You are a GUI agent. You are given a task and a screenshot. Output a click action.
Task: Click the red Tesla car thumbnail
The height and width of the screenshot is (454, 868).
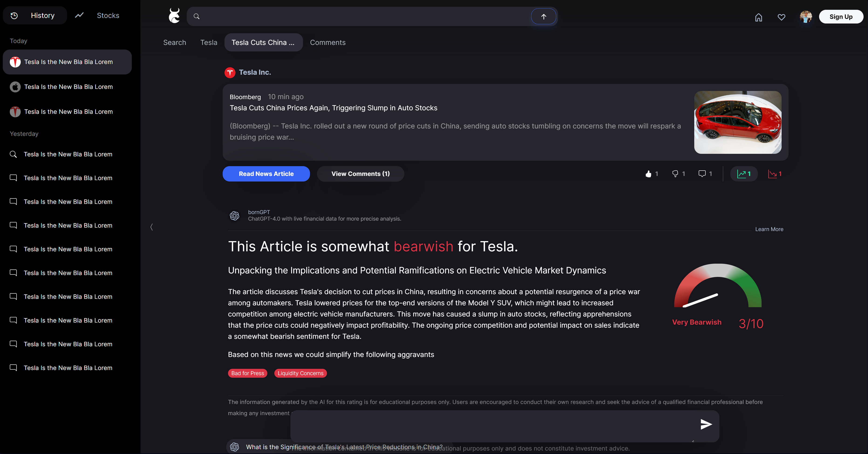tap(738, 122)
